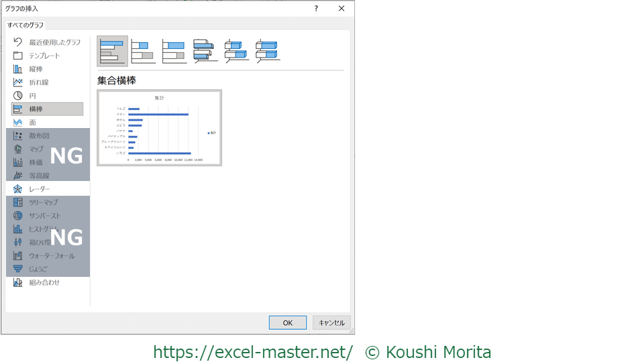
Task: Click the bar chart preview thumbnail
Action: (159, 127)
